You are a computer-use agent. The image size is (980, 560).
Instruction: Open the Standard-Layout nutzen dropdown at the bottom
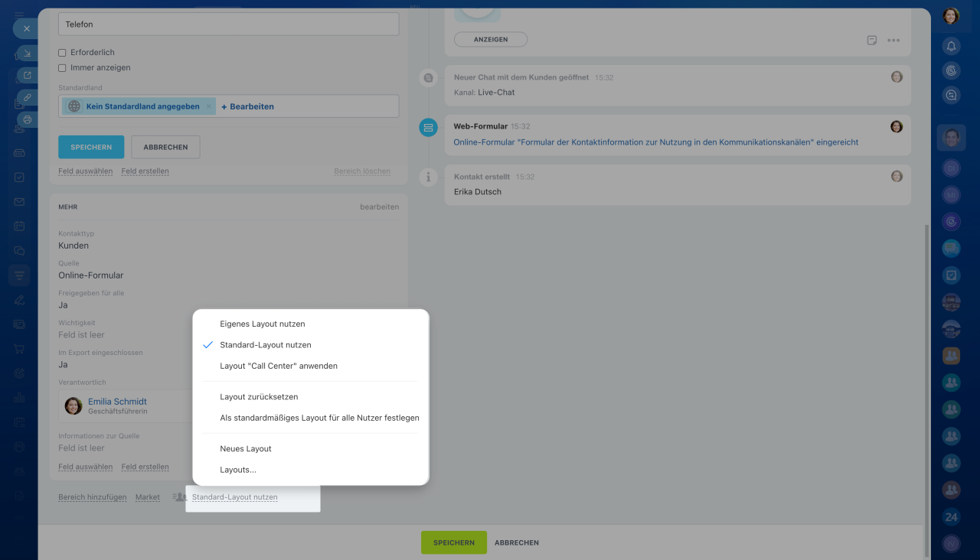tap(234, 497)
